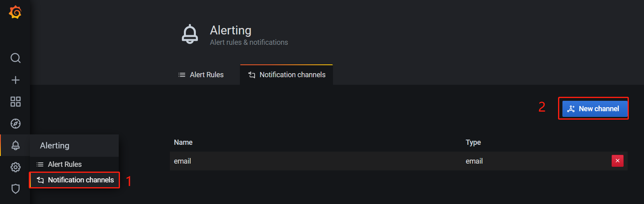Open the Create plus icon in sidebar
This screenshot has height=204, width=644.
point(16,80)
